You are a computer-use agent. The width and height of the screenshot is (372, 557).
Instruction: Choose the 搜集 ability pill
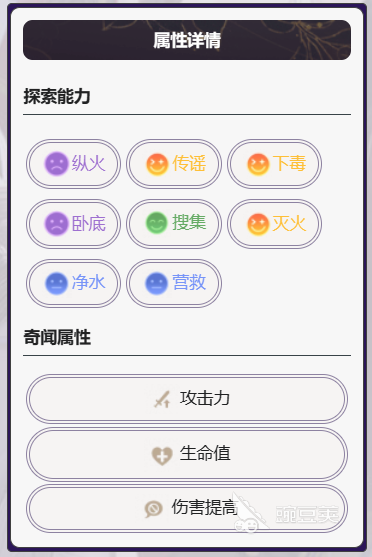point(174,224)
